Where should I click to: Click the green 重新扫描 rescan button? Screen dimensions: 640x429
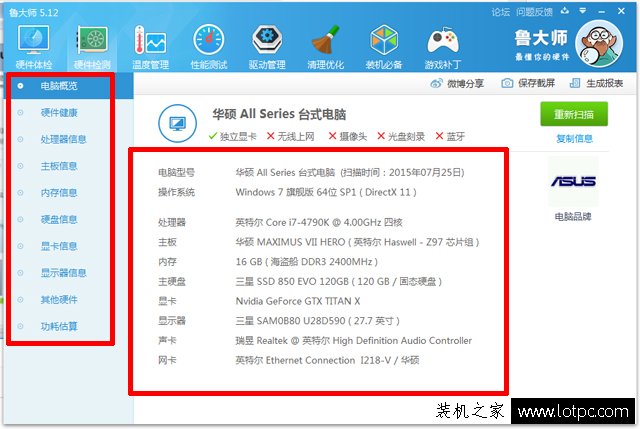point(574,114)
